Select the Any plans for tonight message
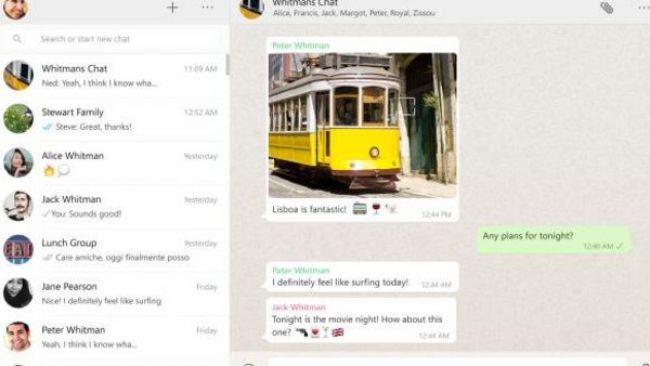Image resolution: width=650 pixels, height=366 pixels. [553, 240]
